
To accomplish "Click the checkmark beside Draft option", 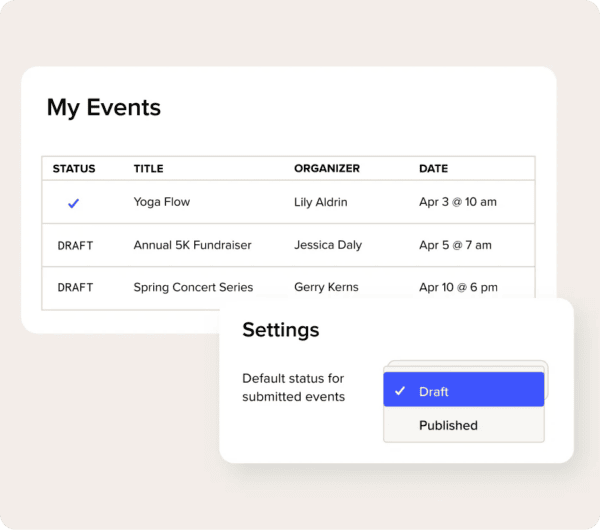I will (400, 391).
